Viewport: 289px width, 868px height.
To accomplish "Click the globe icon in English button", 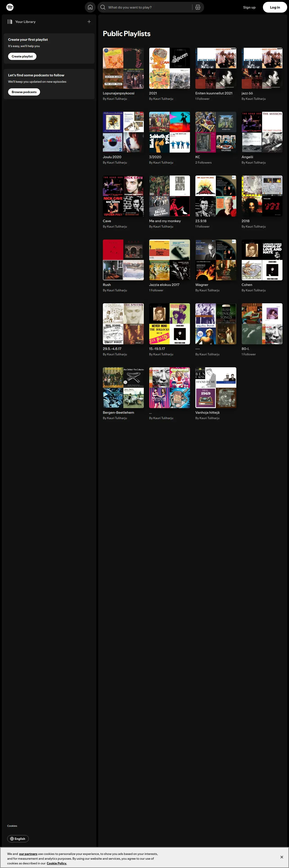I will pyautogui.click(x=12, y=839).
